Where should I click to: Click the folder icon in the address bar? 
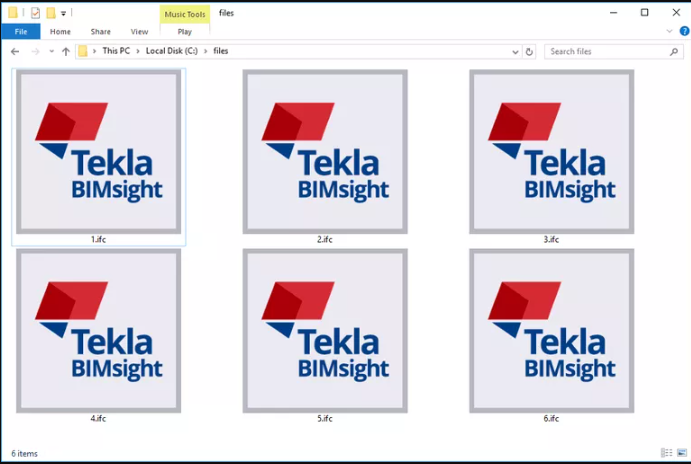pyautogui.click(x=82, y=51)
